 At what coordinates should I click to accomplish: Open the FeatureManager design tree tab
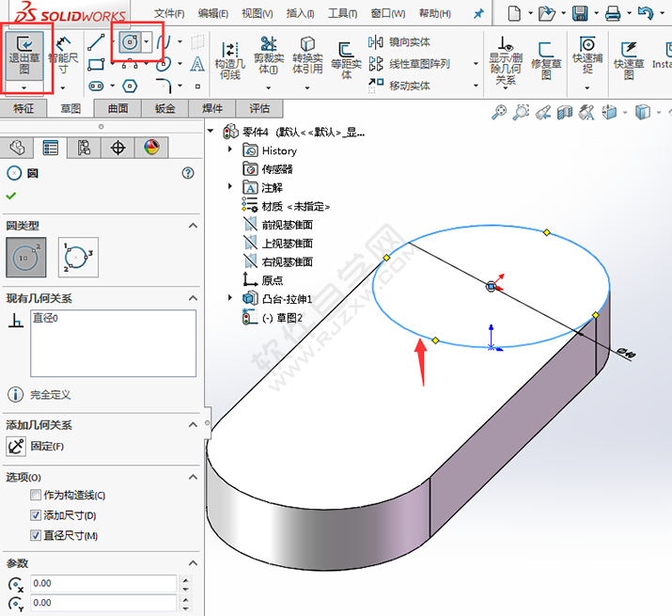coord(17,148)
